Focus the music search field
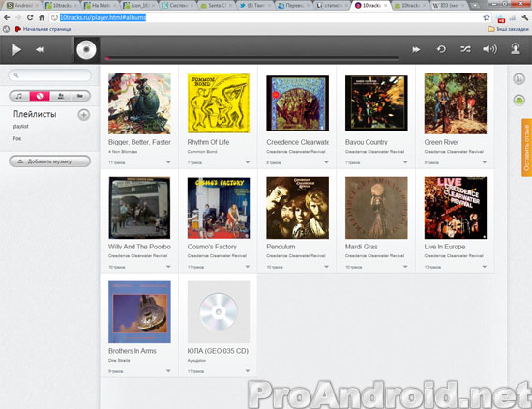Image resolution: width=532 pixels, height=409 pixels. [50, 75]
